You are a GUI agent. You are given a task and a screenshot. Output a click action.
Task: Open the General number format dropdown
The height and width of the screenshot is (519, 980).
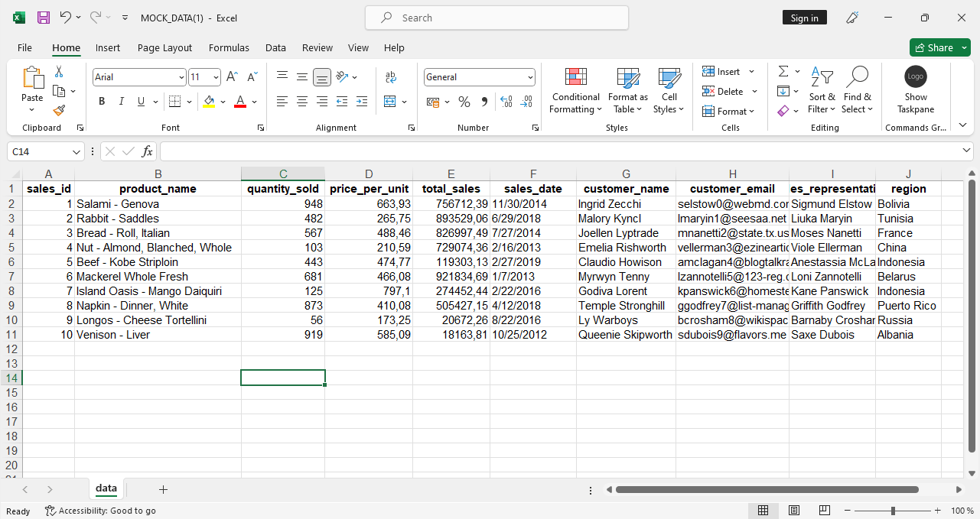coord(530,77)
